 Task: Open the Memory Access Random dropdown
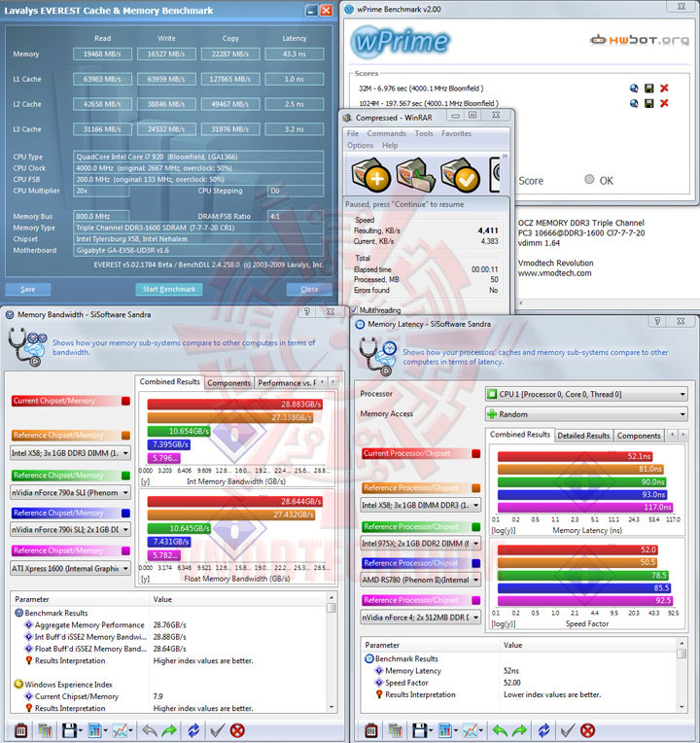tap(586, 414)
